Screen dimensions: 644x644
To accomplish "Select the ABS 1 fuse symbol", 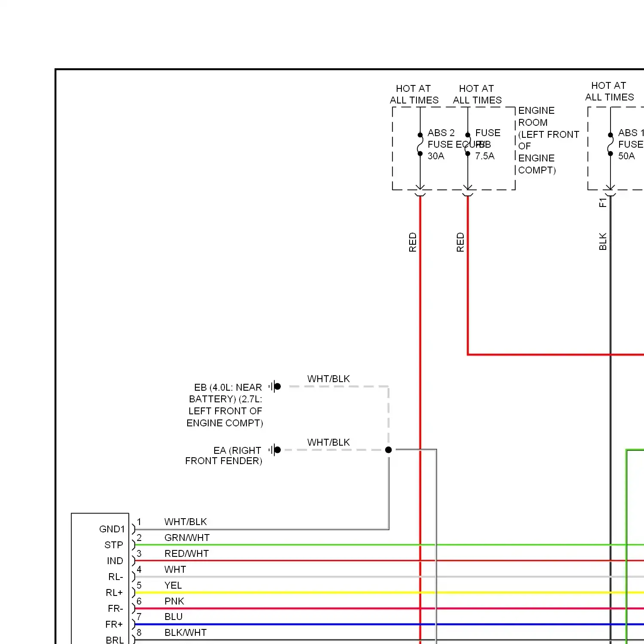I will [x=610, y=144].
